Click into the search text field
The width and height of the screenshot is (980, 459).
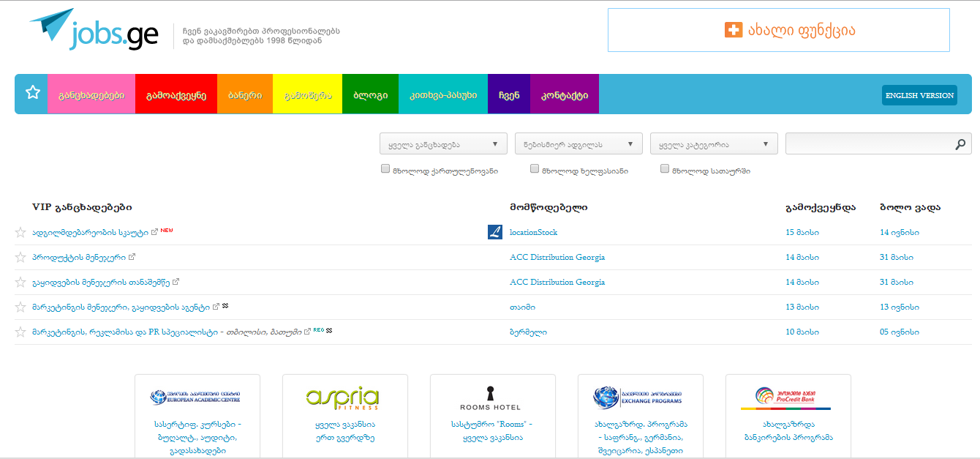pos(869,143)
